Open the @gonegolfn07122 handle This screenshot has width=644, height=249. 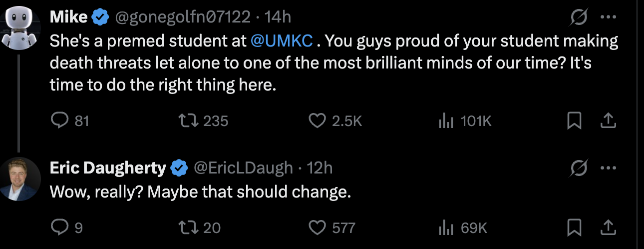coord(183,17)
